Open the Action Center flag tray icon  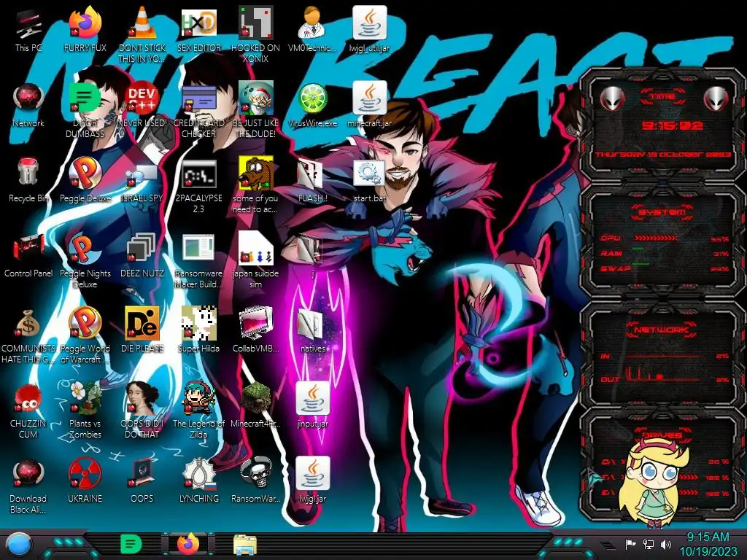click(630, 544)
